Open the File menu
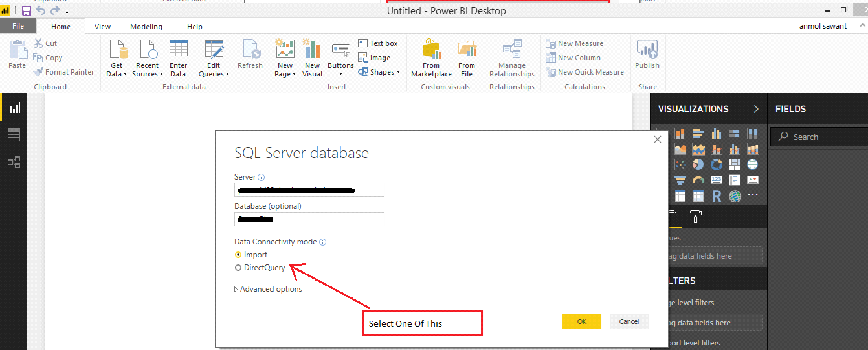868x350 pixels. point(18,26)
